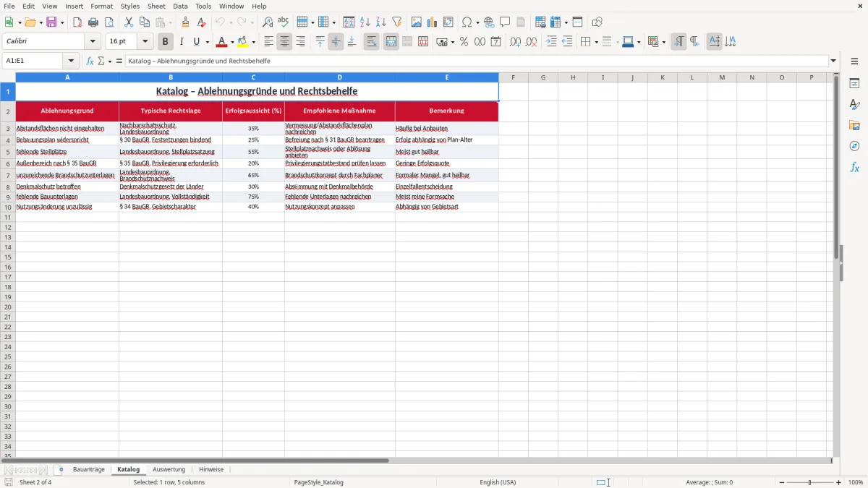This screenshot has width=868, height=488.
Task: Open the Font Name dropdown
Action: [93, 42]
